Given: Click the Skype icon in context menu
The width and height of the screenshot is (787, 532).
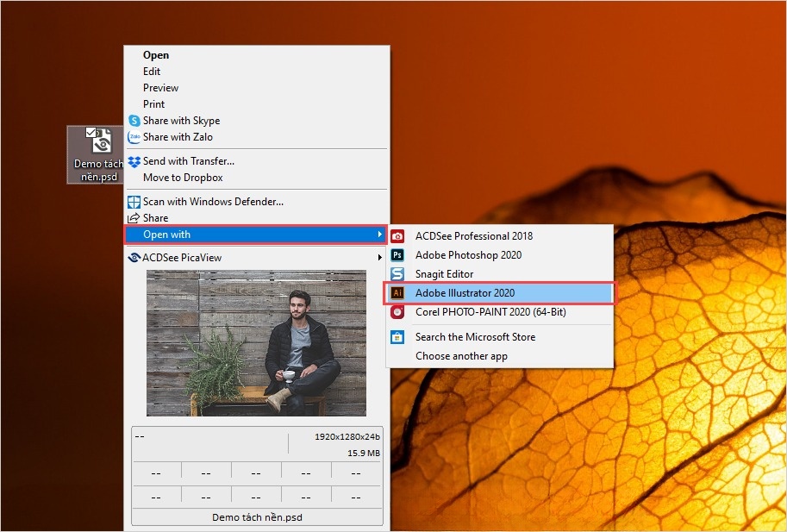Looking at the screenshot, I should (x=134, y=121).
